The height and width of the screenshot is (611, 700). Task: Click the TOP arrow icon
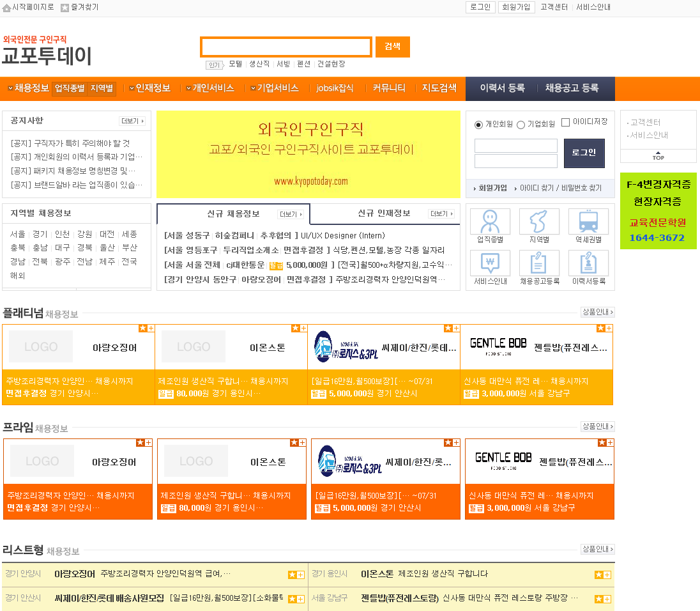pyautogui.click(x=658, y=155)
